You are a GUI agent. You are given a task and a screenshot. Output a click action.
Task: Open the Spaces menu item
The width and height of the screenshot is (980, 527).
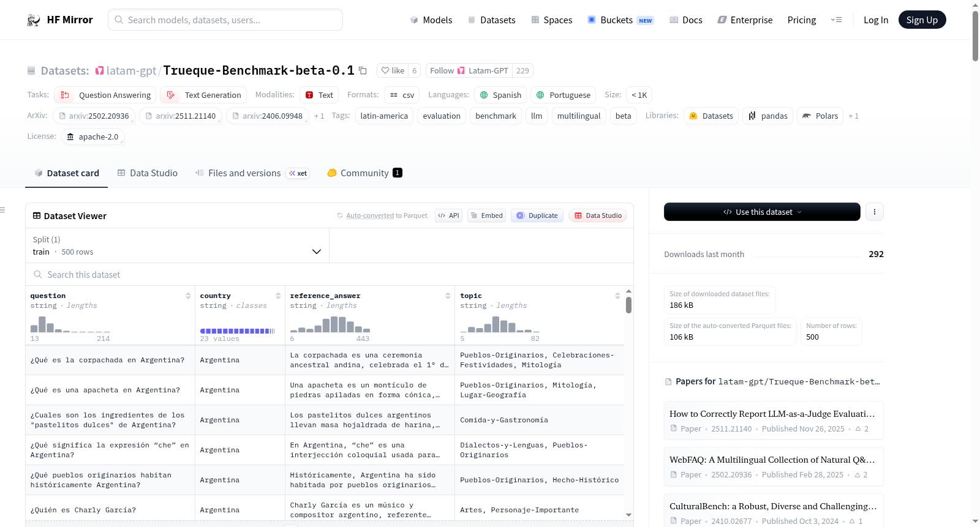551,20
